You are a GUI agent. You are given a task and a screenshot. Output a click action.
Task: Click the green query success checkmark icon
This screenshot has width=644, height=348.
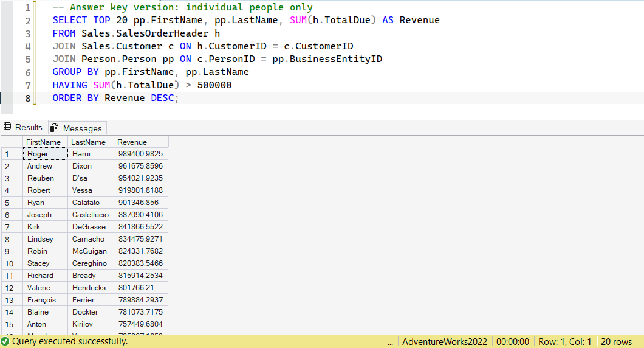pyautogui.click(x=5, y=341)
